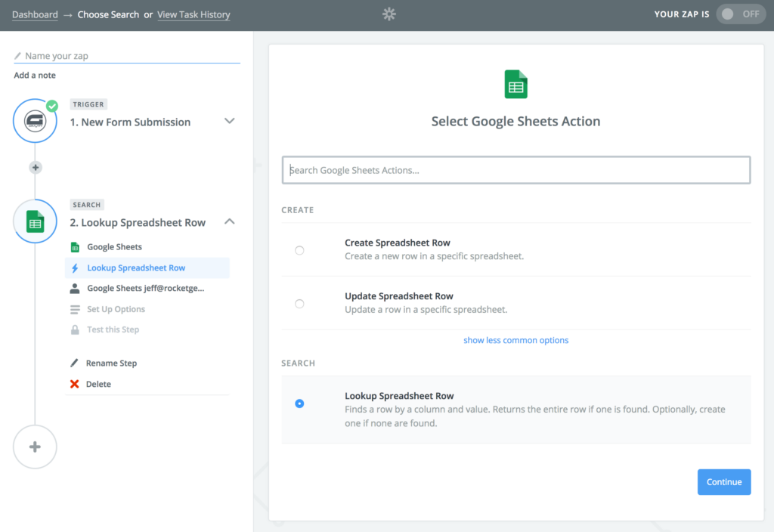Click the lock icon next to Test this Step
The image size is (774, 532).
coord(75,329)
